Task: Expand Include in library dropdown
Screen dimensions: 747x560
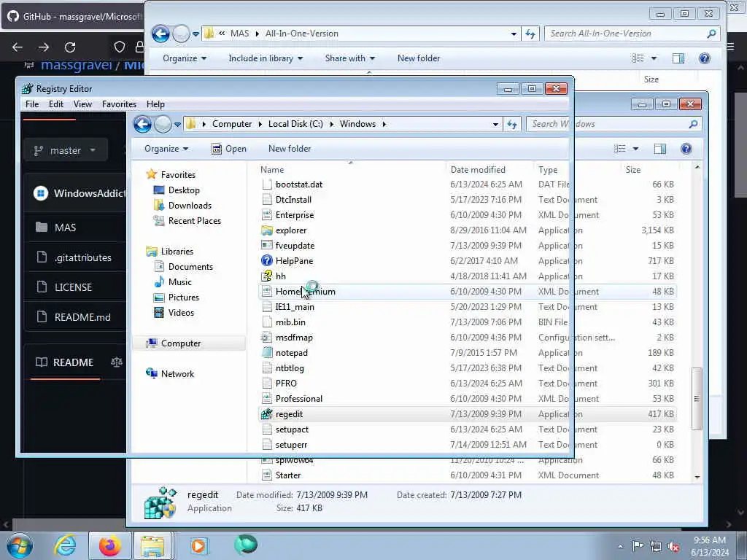Action: (266, 58)
